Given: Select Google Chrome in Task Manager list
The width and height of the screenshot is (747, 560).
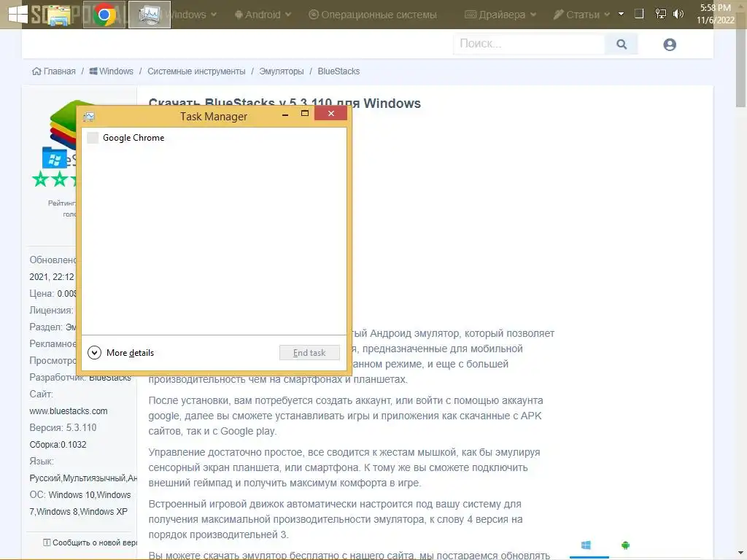Looking at the screenshot, I should 214,138.
